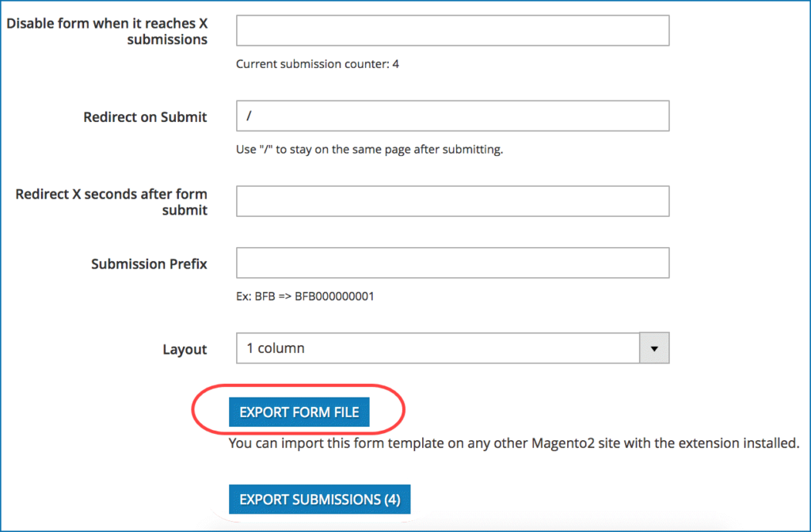The width and height of the screenshot is (811, 532).
Task: Click the Magento2 import template description text
Action: pyautogui.click(x=513, y=443)
